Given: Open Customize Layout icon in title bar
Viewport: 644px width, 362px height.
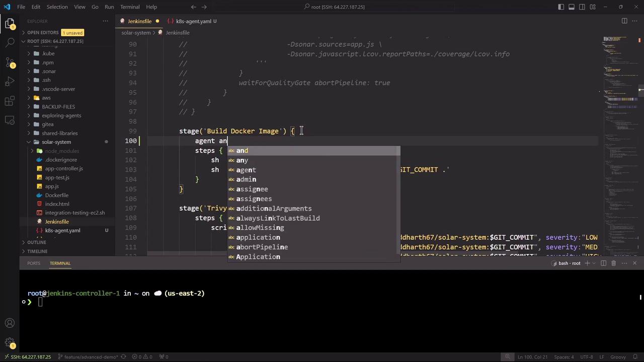Looking at the screenshot, I should (x=593, y=7).
